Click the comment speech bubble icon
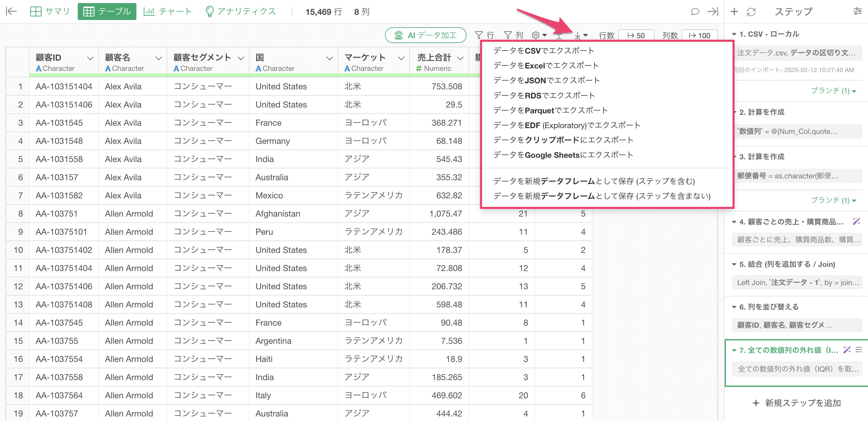The height and width of the screenshot is (421, 868). coord(694,12)
